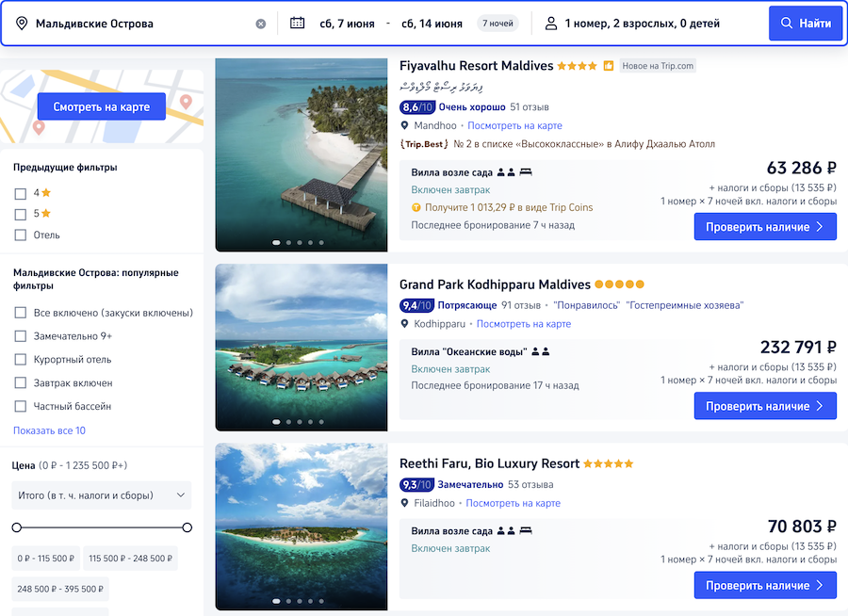Check the 'Частный бассейн' filter
The width and height of the screenshot is (848, 616).
click(x=21, y=407)
